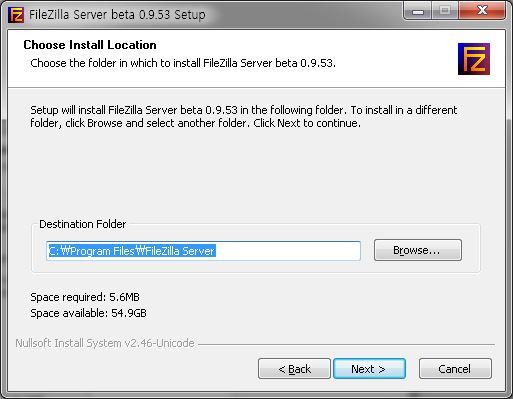
Task: Click the greyed-out maximize button
Action: (445, 12)
